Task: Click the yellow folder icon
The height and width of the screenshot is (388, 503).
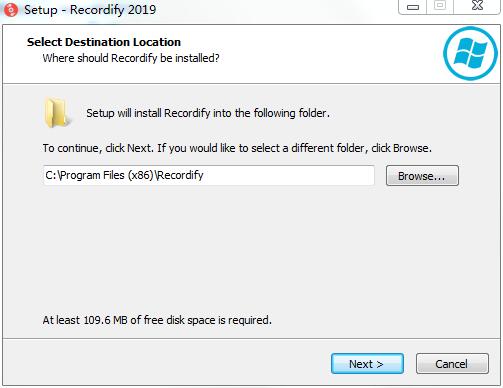Action: tap(57, 113)
